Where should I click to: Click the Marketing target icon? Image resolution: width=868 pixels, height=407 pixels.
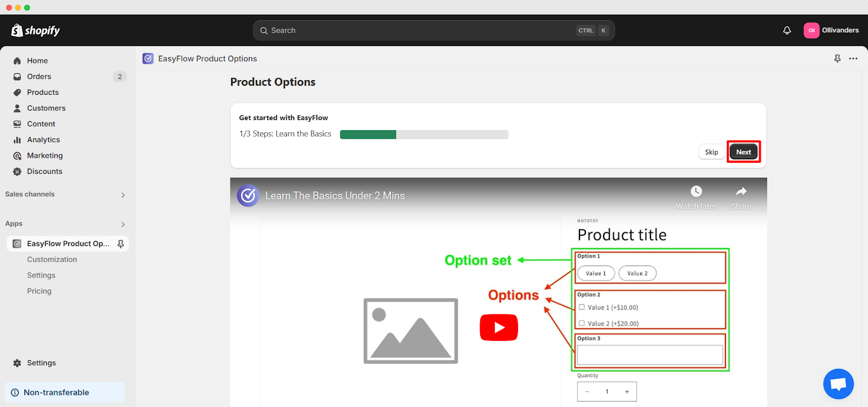point(17,156)
